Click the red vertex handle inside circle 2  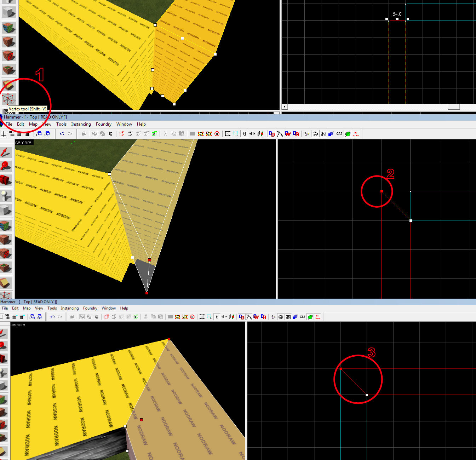click(382, 191)
